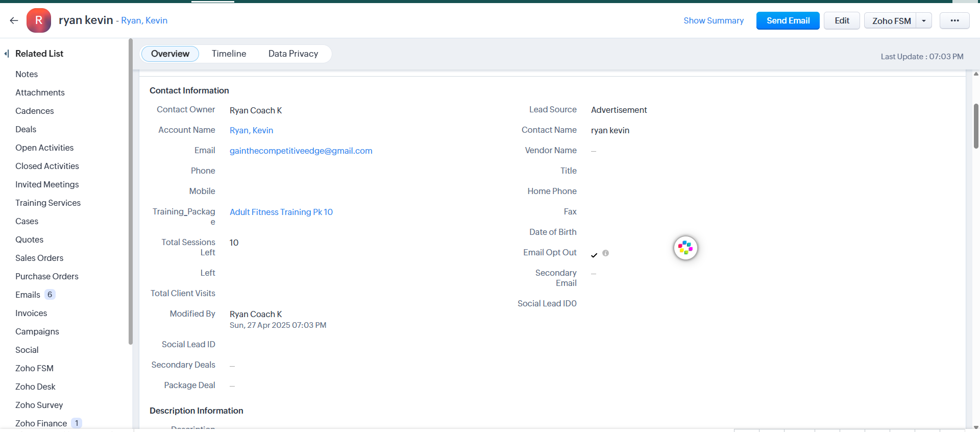Select Cases in the related list
This screenshot has height=432, width=980.
[x=27, y=221]
